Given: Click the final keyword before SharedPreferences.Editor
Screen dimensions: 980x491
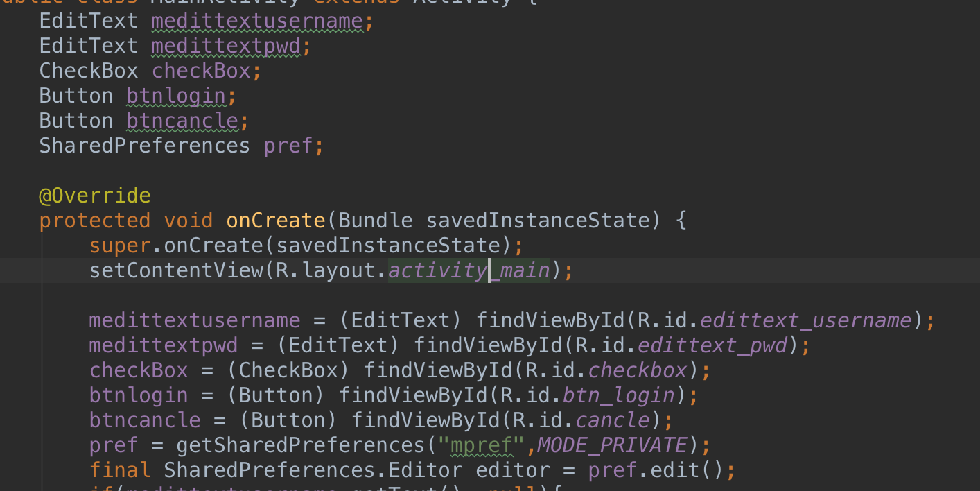Looking at the screenshot, I should tap(120, 470).
